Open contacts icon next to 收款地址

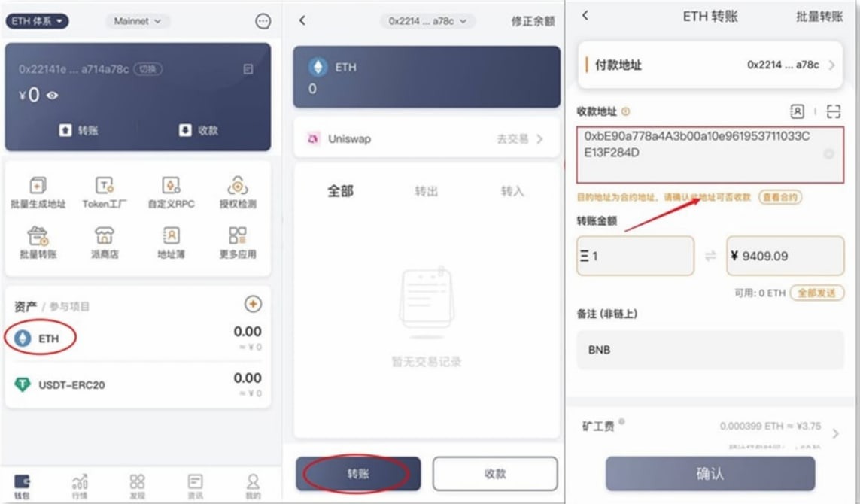[797, 111]
